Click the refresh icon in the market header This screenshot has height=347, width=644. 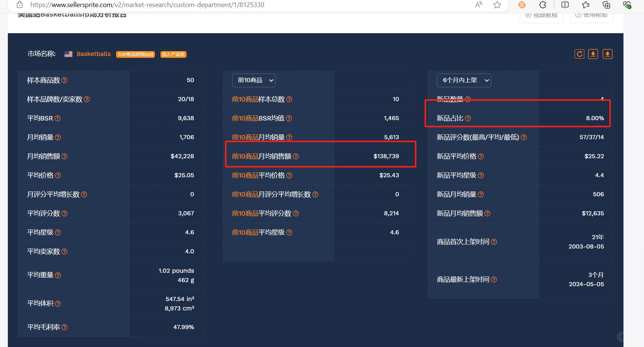pyautogui.click(x=579, y=54)
